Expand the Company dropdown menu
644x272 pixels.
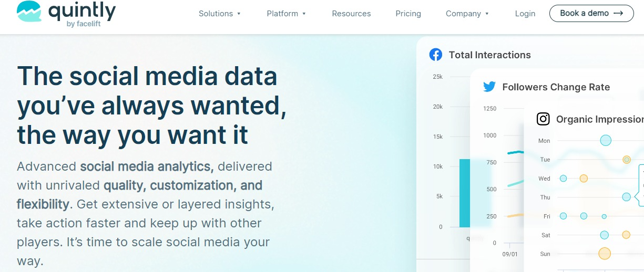pos(467,14)
